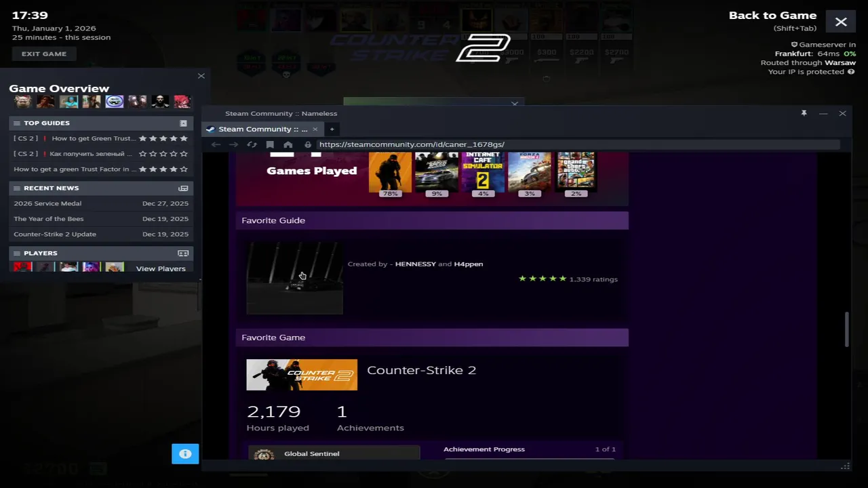Select the red-haired avatar in Game Overview

(182, 102)
